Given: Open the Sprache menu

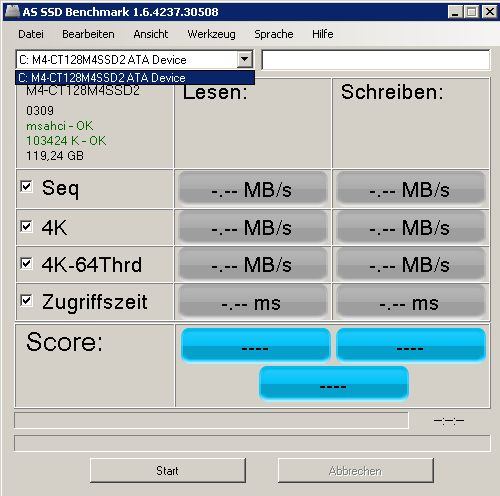Looking at the screenshot, I should (x=274, y=34).
